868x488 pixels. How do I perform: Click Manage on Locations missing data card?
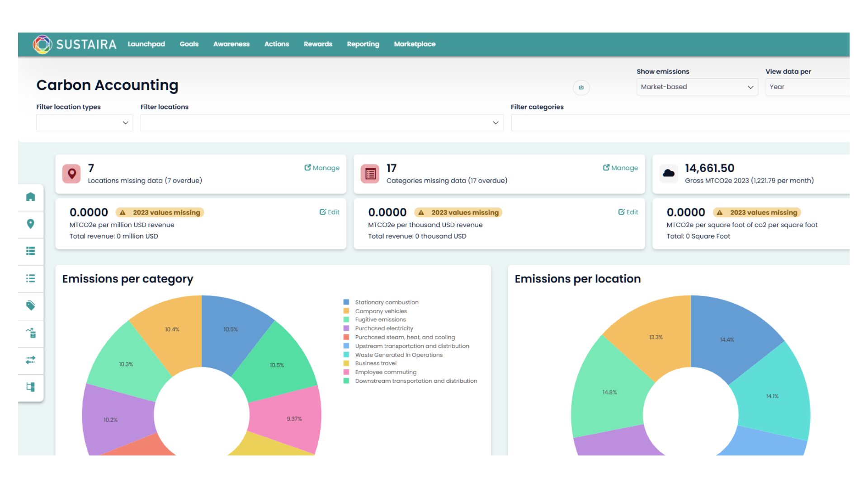pyautogui.click(x=322, y=168)
